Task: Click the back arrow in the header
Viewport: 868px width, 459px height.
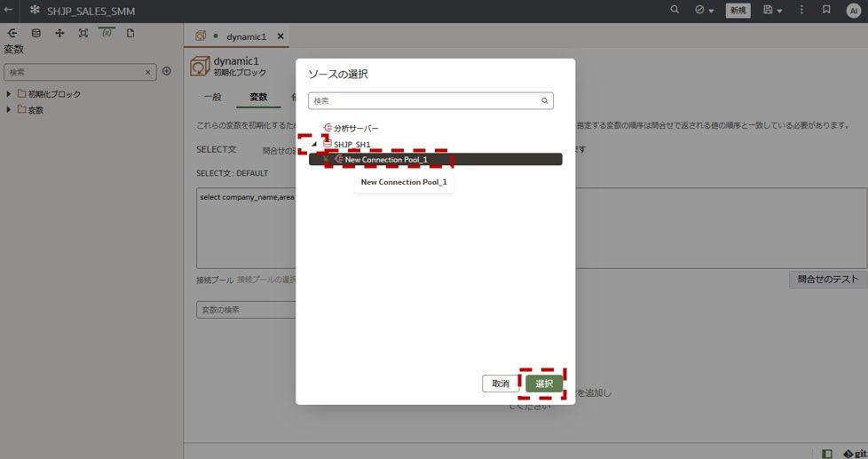Action: click(x=8, y=10)
